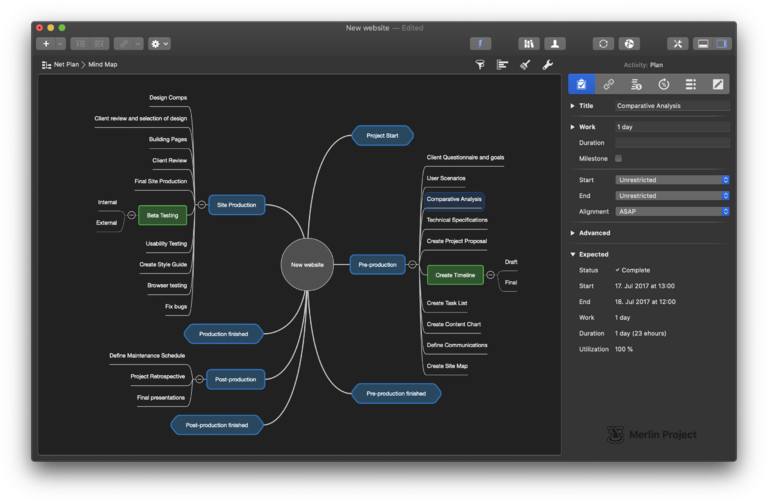The image size is (768, 503).
Task: Select the 'New website' central node
Action: pyautogui.click(x=307, y=264)
